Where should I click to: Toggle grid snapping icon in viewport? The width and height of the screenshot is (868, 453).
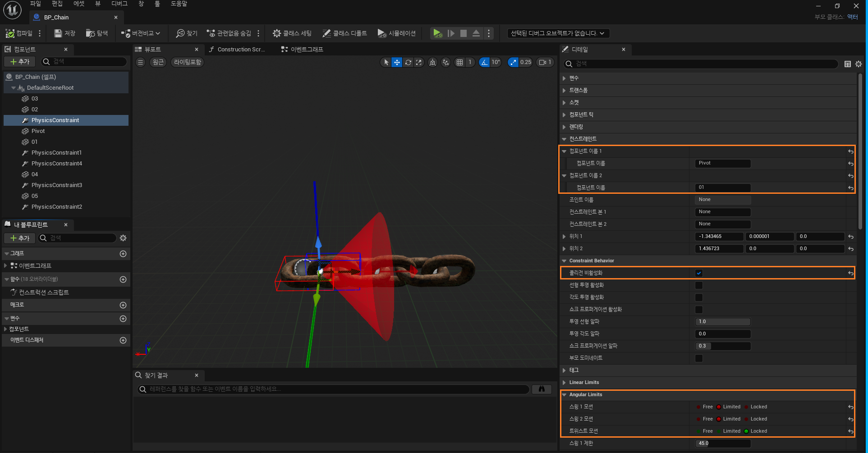point(459,62)
